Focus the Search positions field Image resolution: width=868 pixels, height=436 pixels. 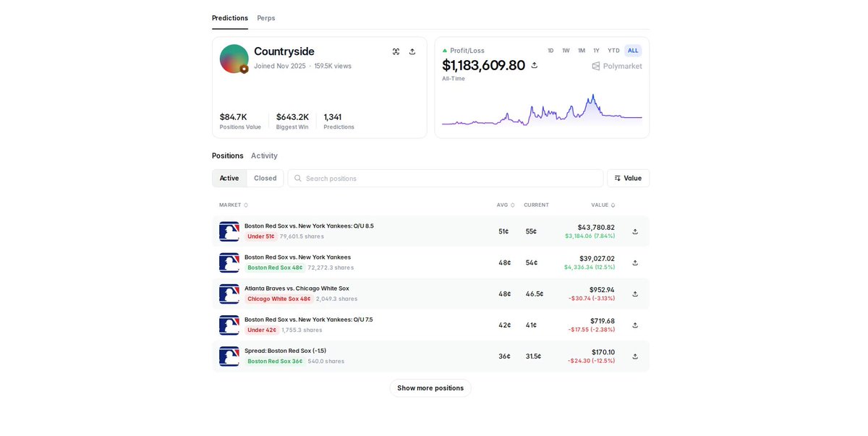click(446, 179)
